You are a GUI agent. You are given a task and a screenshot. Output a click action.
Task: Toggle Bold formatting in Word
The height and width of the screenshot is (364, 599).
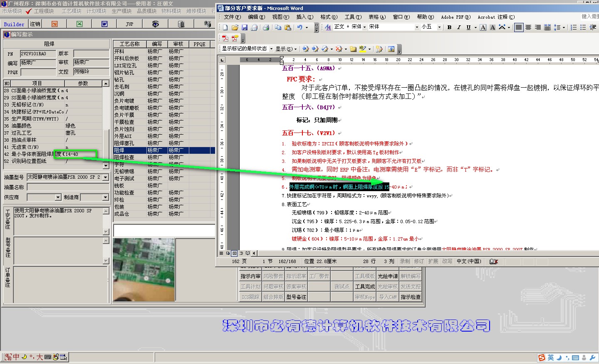pyautogui.click(x=449, y=27)
